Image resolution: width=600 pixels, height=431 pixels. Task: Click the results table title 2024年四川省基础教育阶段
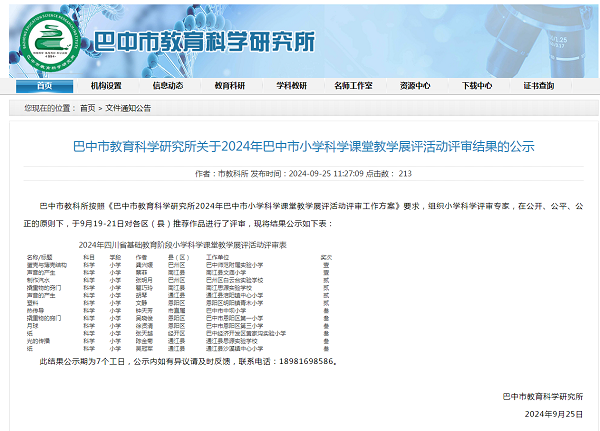[182, 244]
